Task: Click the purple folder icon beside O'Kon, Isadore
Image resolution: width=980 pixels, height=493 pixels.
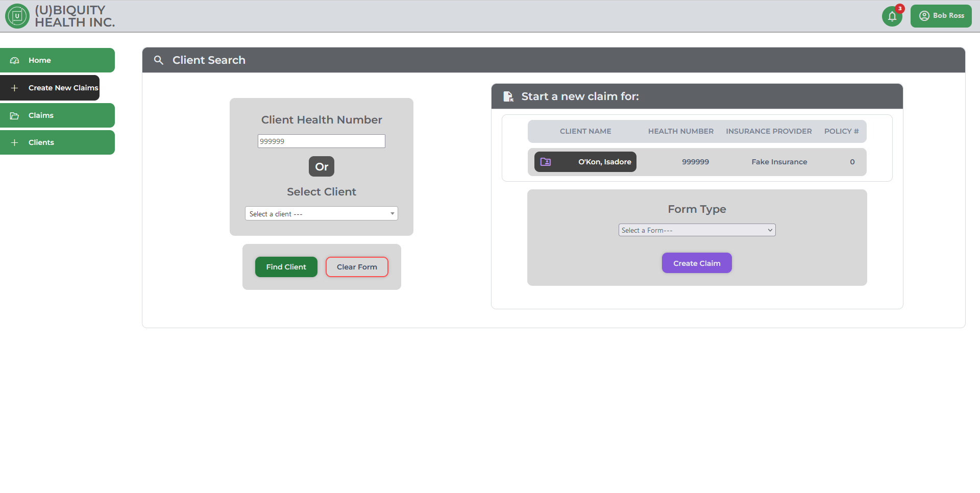Action: pyautogui.click(x=546, y=162)
